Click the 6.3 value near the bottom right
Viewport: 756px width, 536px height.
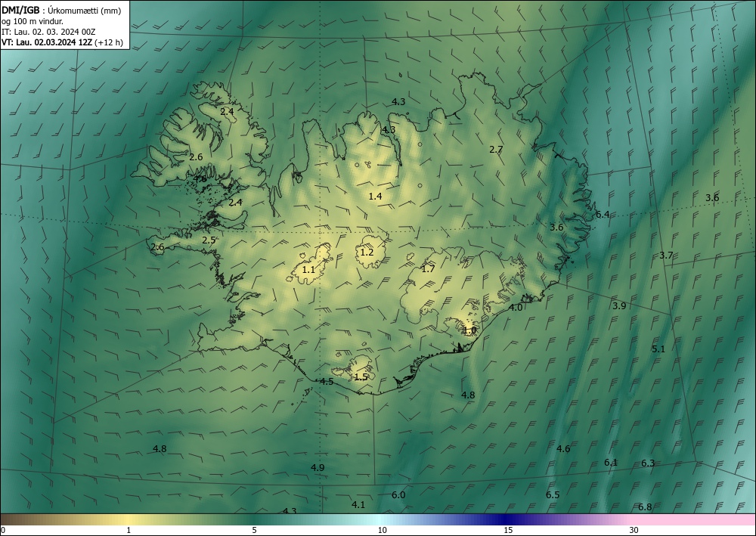(x=648, y=463)
